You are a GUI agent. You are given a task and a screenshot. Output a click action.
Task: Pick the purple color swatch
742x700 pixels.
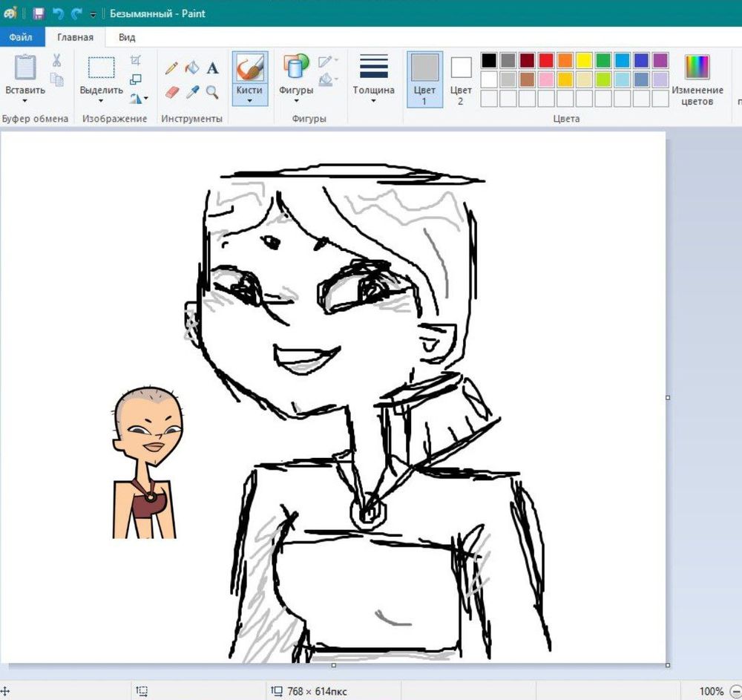point(660,60)
